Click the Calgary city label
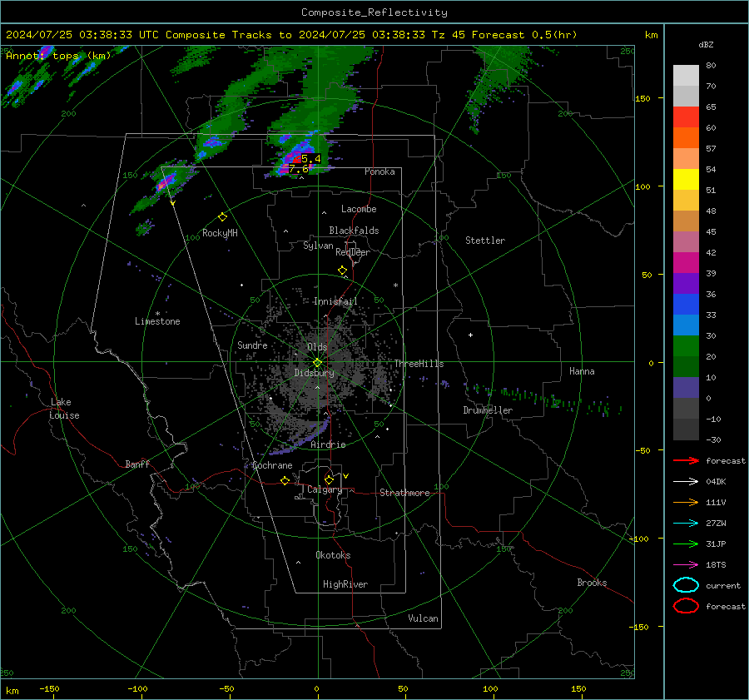Screen dimensions: 749x700 pyautogui.click(x=325, y=489)
